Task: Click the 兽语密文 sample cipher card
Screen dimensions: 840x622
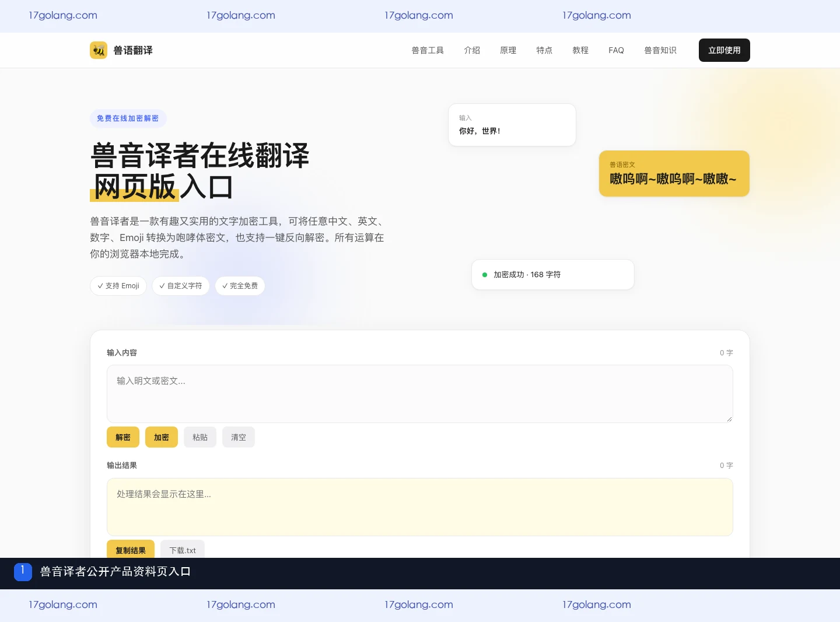Action: click(674, 174)
